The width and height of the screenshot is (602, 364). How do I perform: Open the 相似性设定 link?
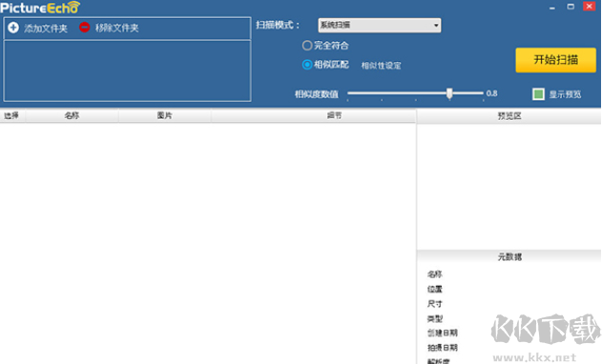381,66
